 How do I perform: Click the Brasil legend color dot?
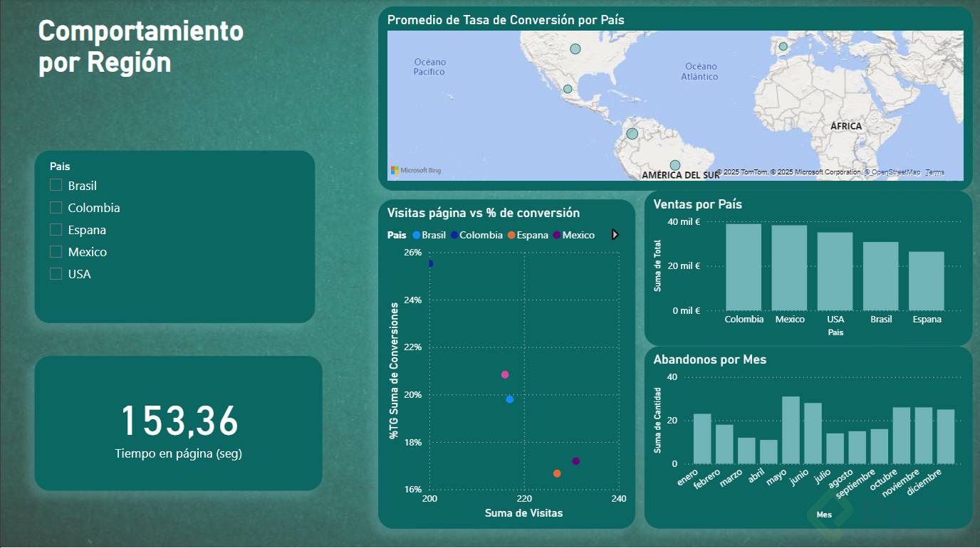point(417,235)
